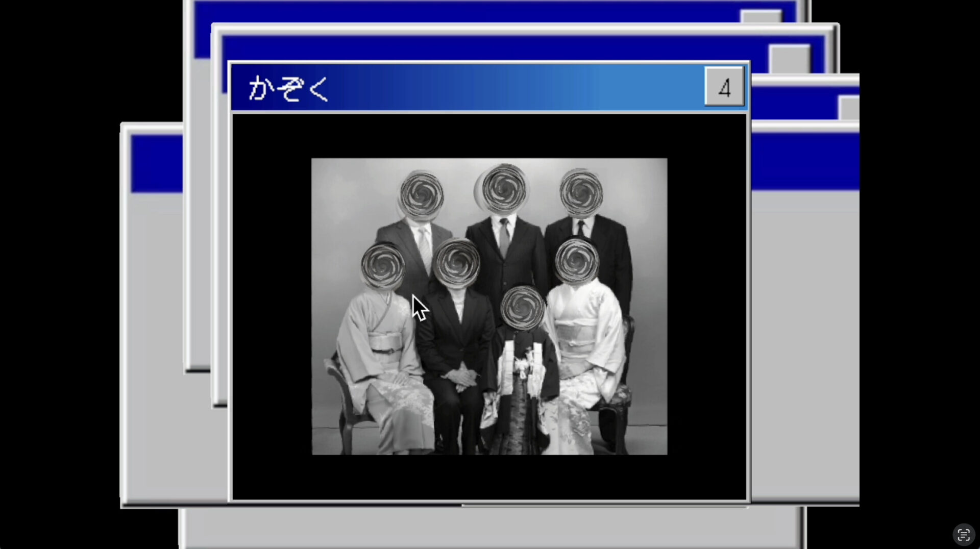Click swirl face of the center standing man
Image resolution: width=980 pixels, height=549 pixels.
(504, 189)
